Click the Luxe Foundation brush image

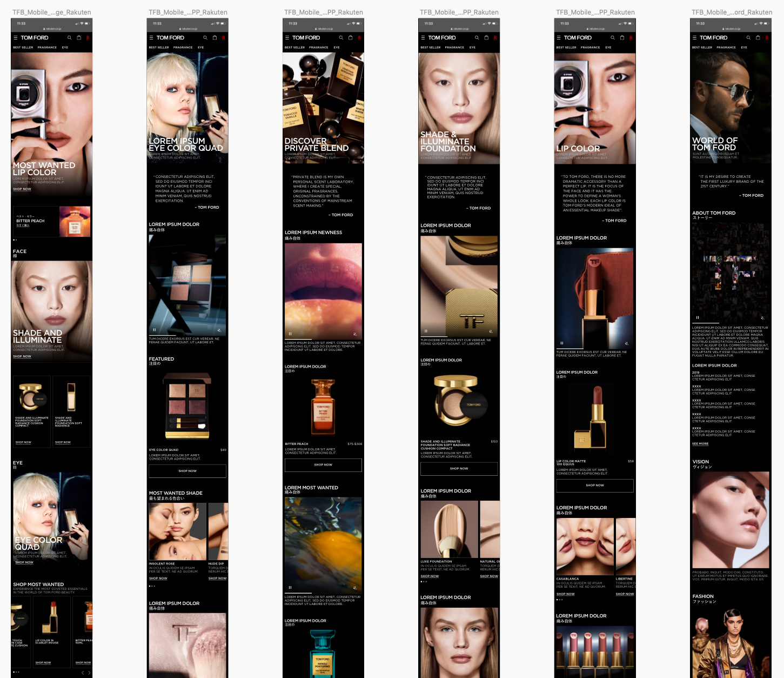[450, 529]
